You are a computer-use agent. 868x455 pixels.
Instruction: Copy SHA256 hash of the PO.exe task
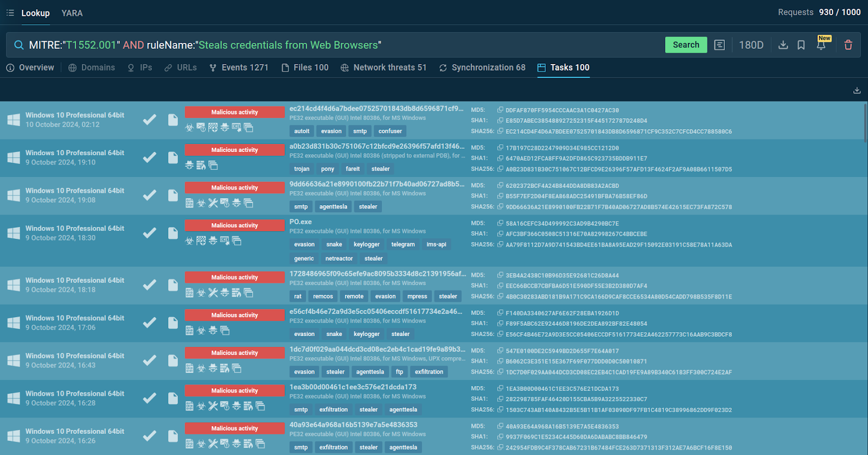(500, 245)
